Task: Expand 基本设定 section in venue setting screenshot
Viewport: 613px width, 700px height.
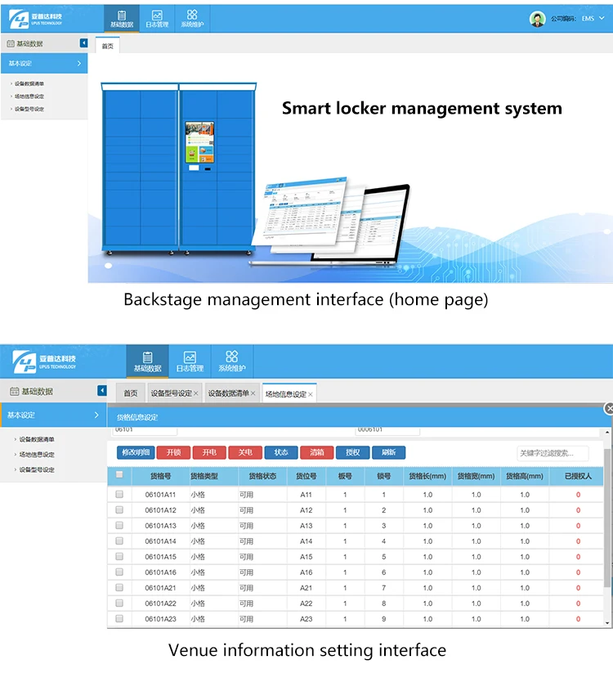Action: click(53, 415)
